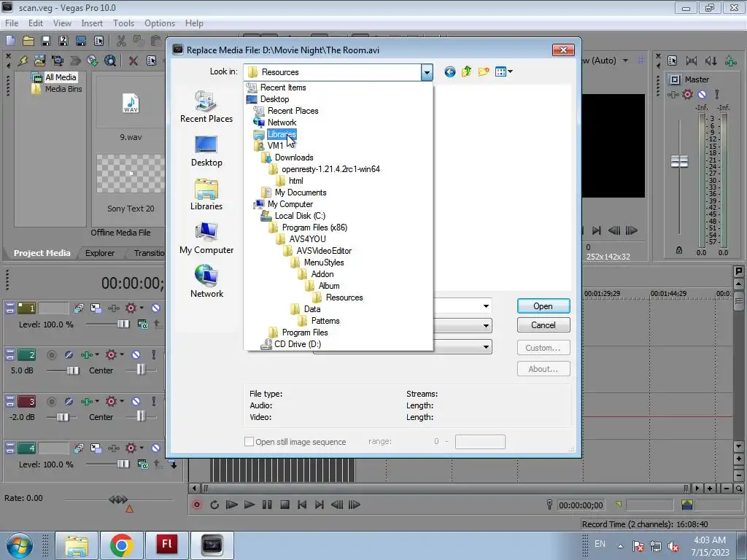
Task: Click the Loop playback icon
Action: (214, 505)
